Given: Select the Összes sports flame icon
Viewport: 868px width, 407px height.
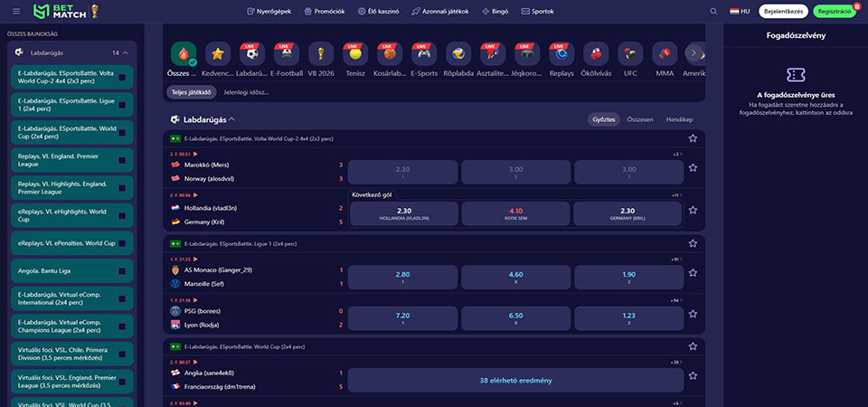Looking at the screenshot, I should pyautogui.click(x=184, y=53).
